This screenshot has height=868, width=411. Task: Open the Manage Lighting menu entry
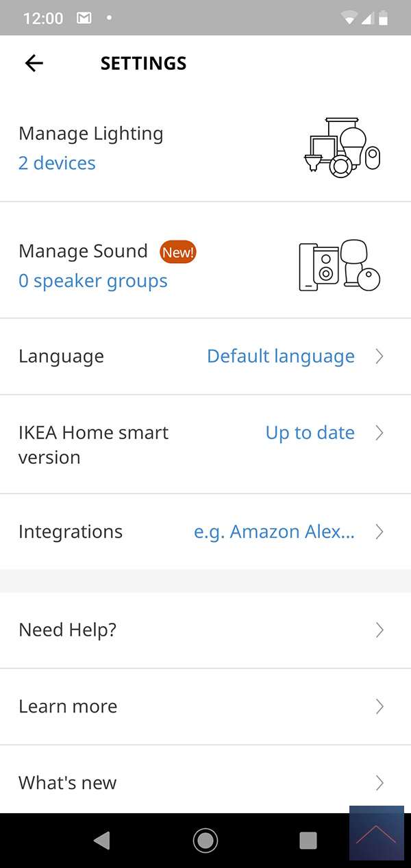click(91, 134)
